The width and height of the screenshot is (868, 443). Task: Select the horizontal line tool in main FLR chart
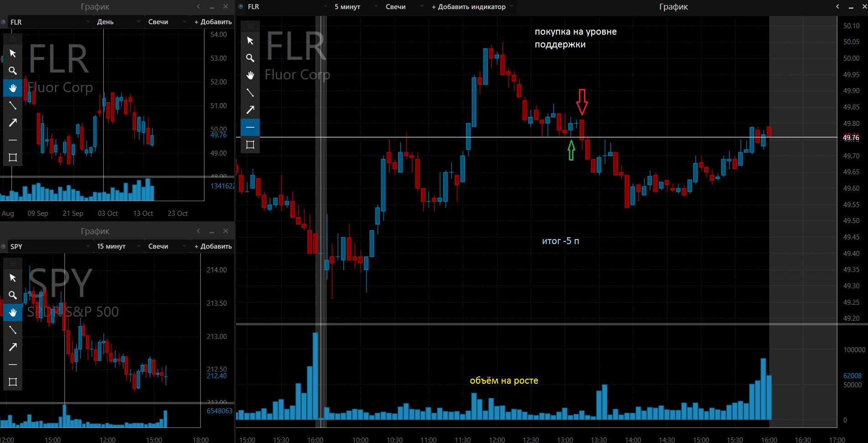pos(250,127)
